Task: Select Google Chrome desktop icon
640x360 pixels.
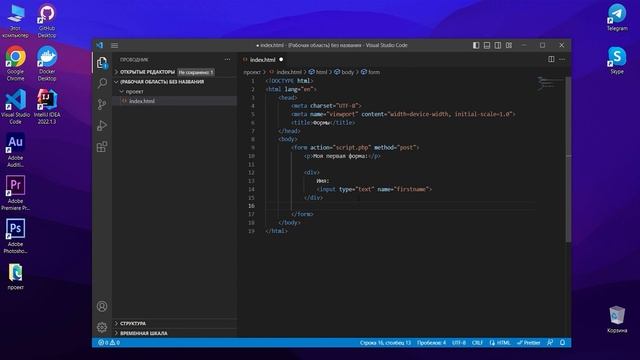Action: [x=15, y=64]
